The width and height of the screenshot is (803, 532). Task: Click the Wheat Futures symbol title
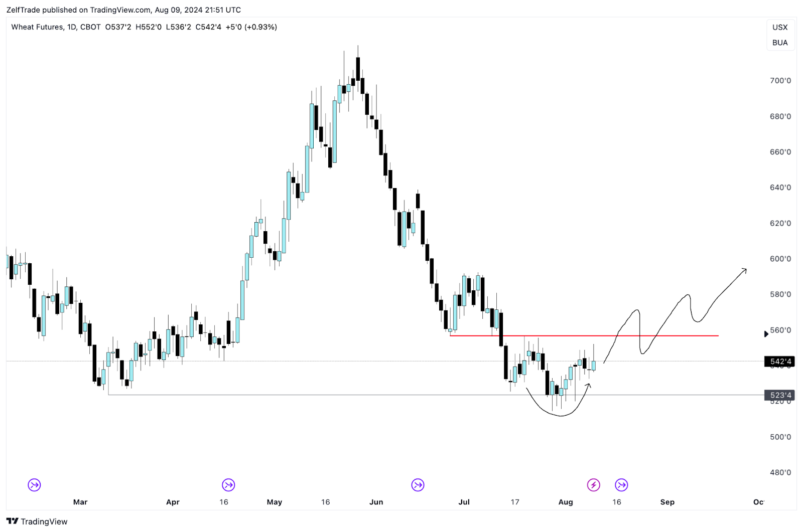pyautogui.click(x=37, y=27)
